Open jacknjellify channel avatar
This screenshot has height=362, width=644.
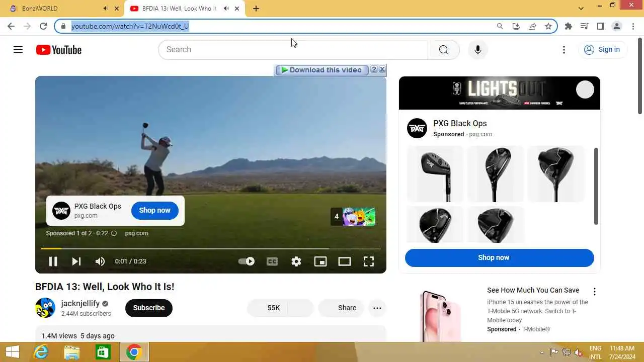point(45,308)
